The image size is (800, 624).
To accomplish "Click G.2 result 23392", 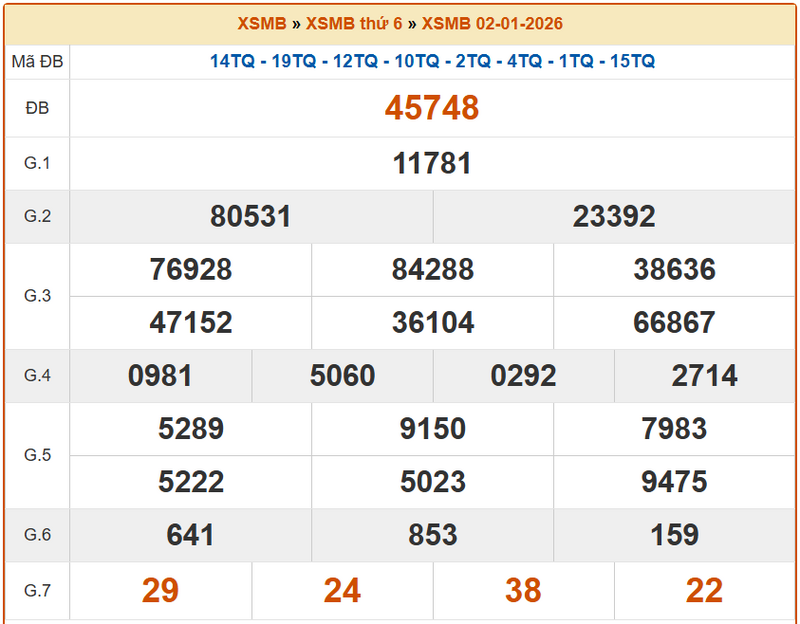I will (x=614, y=216).
